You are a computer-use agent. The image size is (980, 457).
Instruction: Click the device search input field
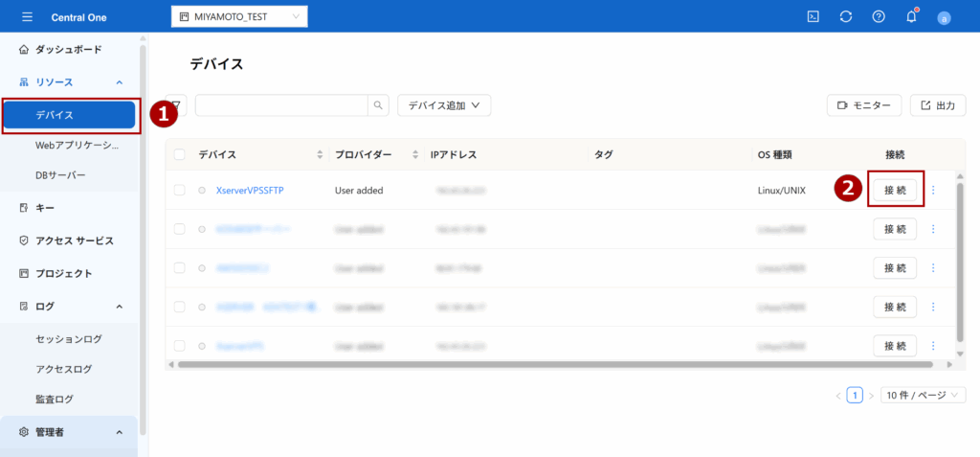282,105
